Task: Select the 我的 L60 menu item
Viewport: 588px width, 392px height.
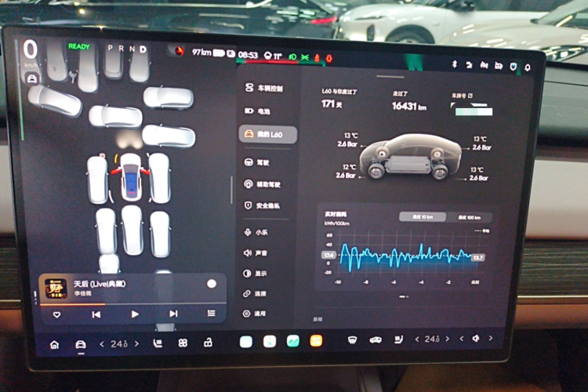Action: pos(268,134)
